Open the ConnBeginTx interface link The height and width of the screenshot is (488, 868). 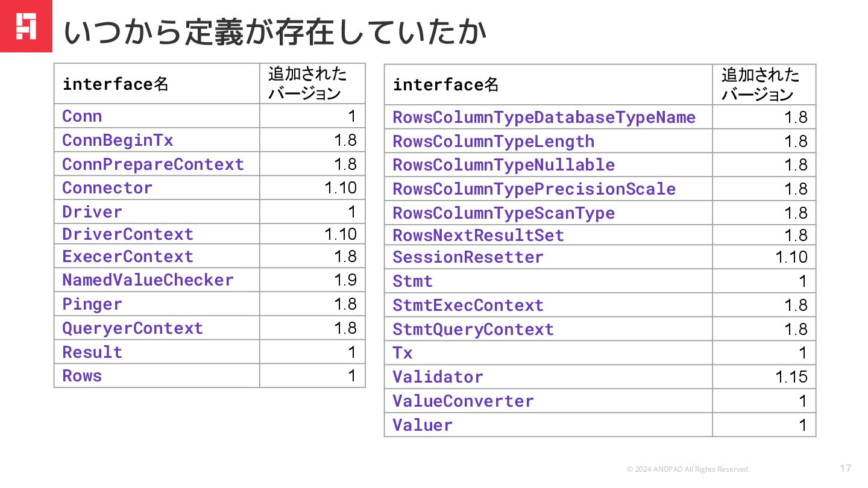[118, 140]
